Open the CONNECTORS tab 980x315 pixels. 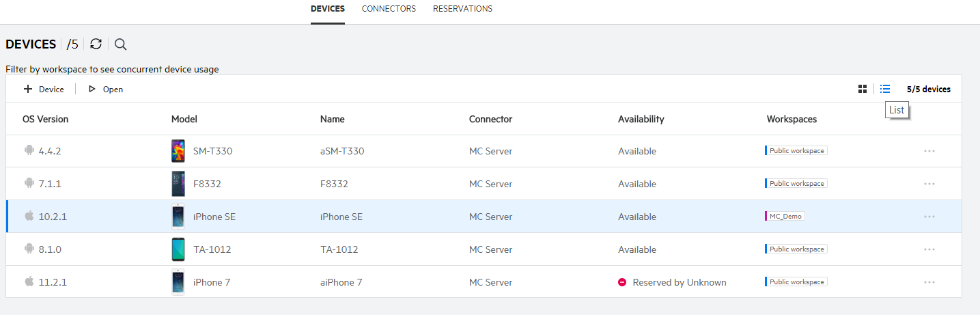(389, 9)
